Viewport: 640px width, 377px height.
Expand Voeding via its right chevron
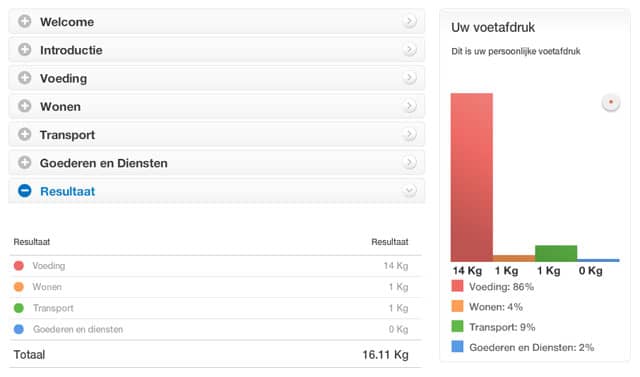409,78
